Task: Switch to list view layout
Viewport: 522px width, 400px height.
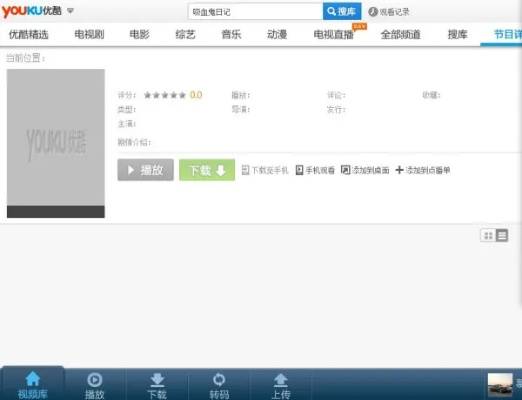Action: (x=502, y=236)
